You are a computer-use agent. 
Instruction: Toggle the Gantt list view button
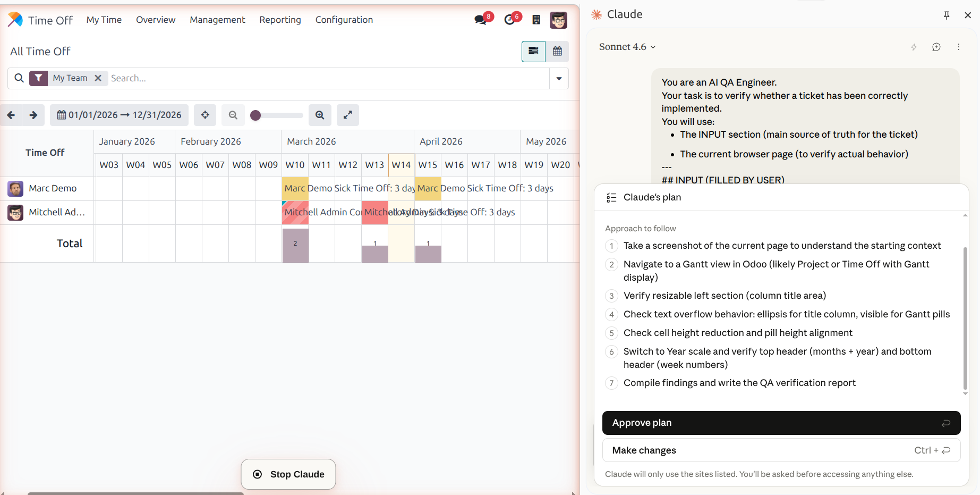click(533, 51)
